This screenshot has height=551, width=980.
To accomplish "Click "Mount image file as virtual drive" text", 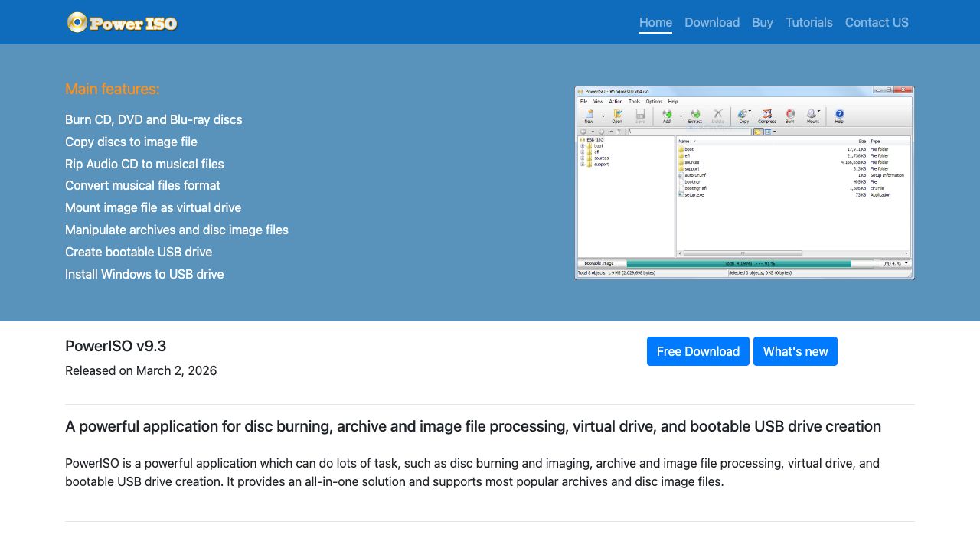I will click(x=153, y=207).
